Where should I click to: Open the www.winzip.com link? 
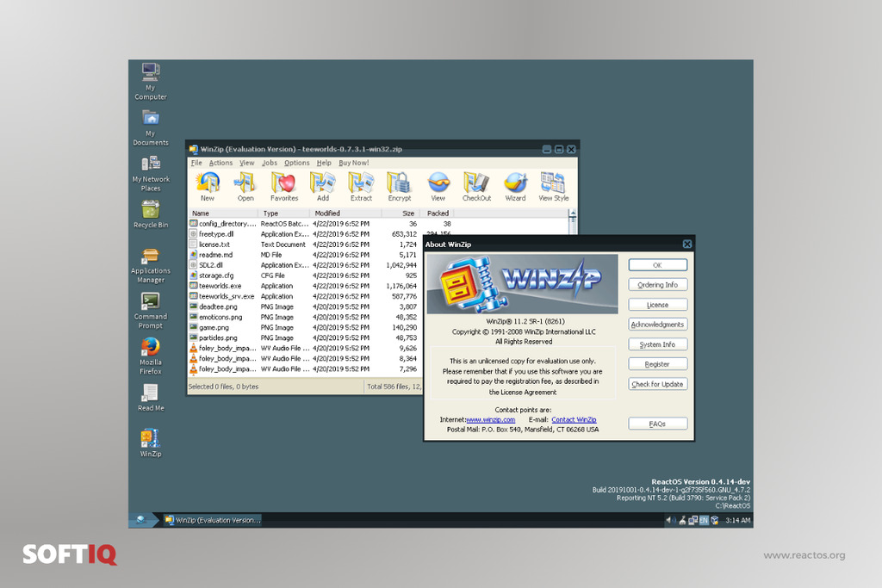point(490,420)
